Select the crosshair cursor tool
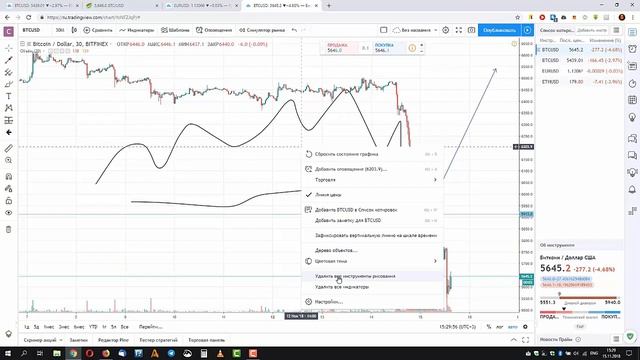The width and height of the screenshot is (640, 360). pos(9,48)
